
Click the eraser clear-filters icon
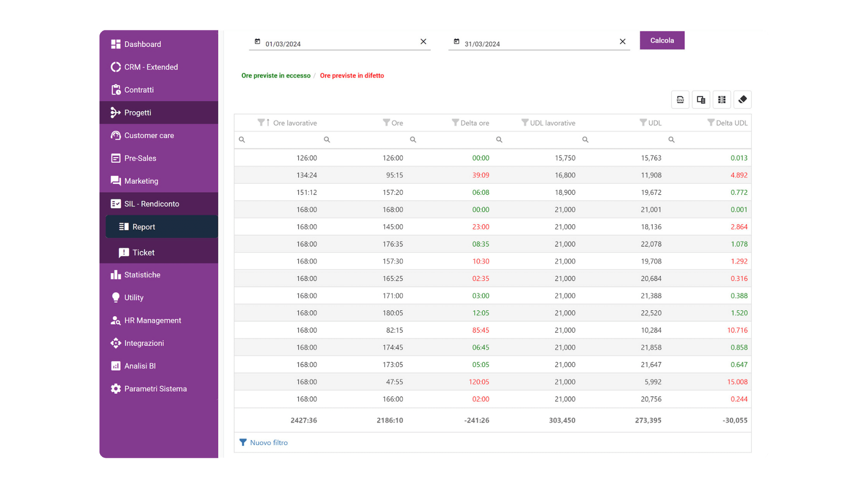[x=742, y=100]
